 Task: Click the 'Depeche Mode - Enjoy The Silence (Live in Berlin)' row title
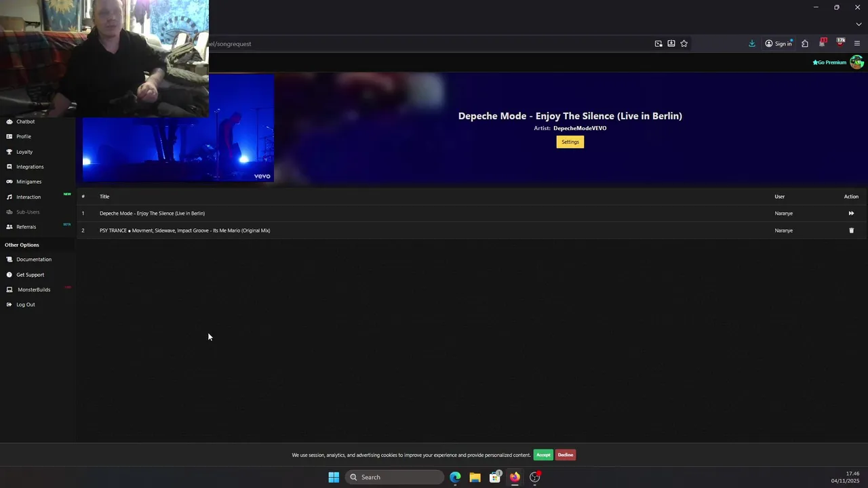click(x=152, y=213)
